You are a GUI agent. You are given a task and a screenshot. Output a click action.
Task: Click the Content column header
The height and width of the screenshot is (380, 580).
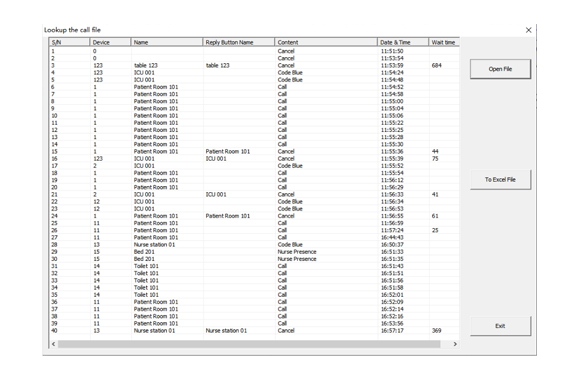pos(326,42)
